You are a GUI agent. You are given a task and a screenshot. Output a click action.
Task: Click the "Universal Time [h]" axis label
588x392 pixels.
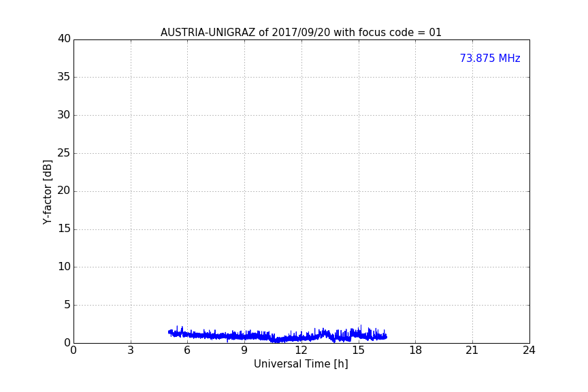pos(301,364)
